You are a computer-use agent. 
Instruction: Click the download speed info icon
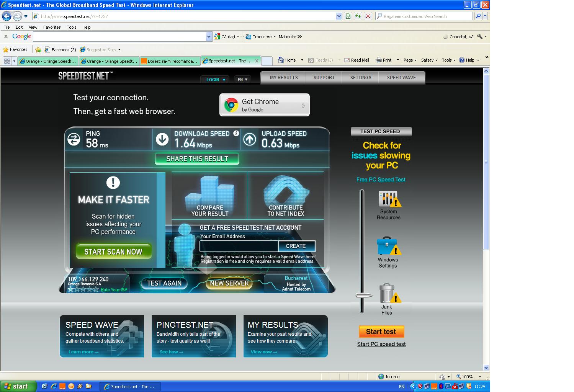[x=236, y=133]
